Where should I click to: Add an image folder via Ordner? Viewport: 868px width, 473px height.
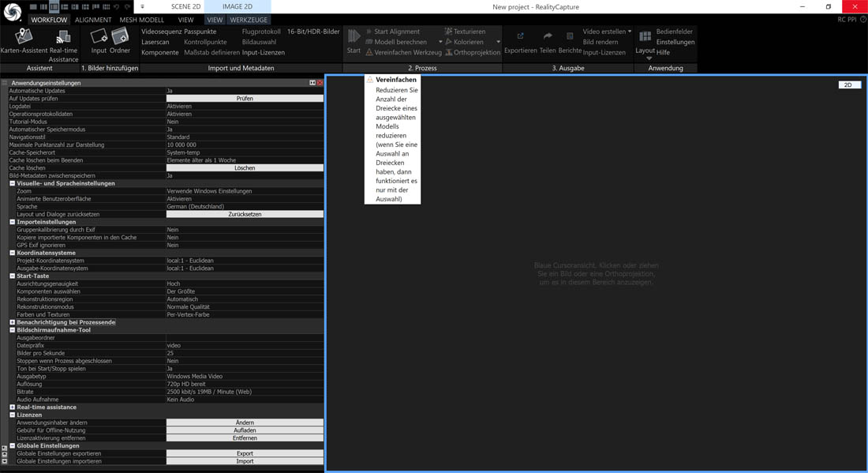(x=120, y=36)
